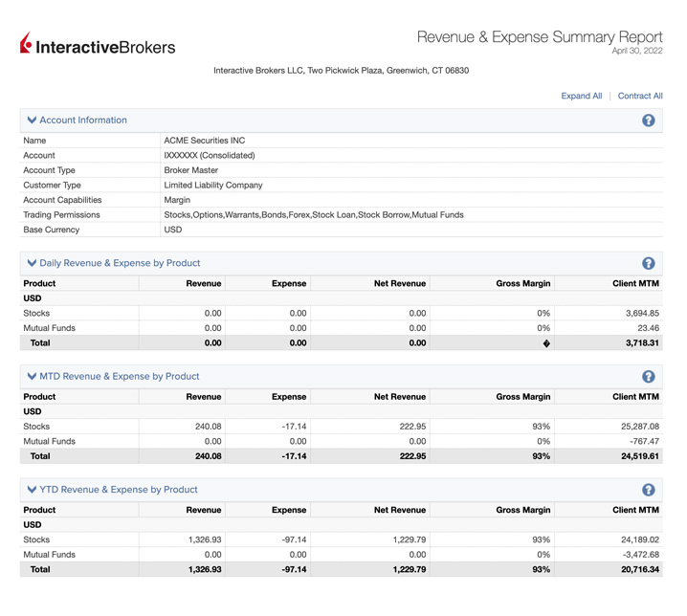This screenshot has width=687, height=616.
Task: Open help for Account Information section
Action: coord(648,121)
